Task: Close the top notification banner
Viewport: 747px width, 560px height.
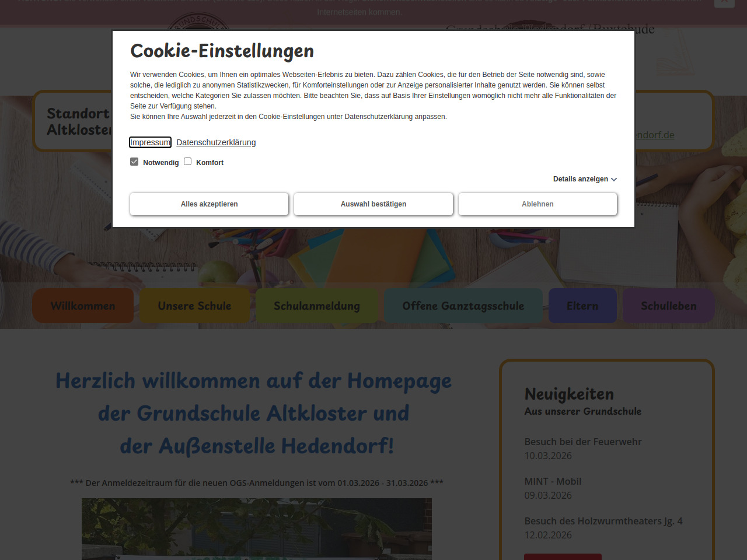Action: (x=724, y=2)
